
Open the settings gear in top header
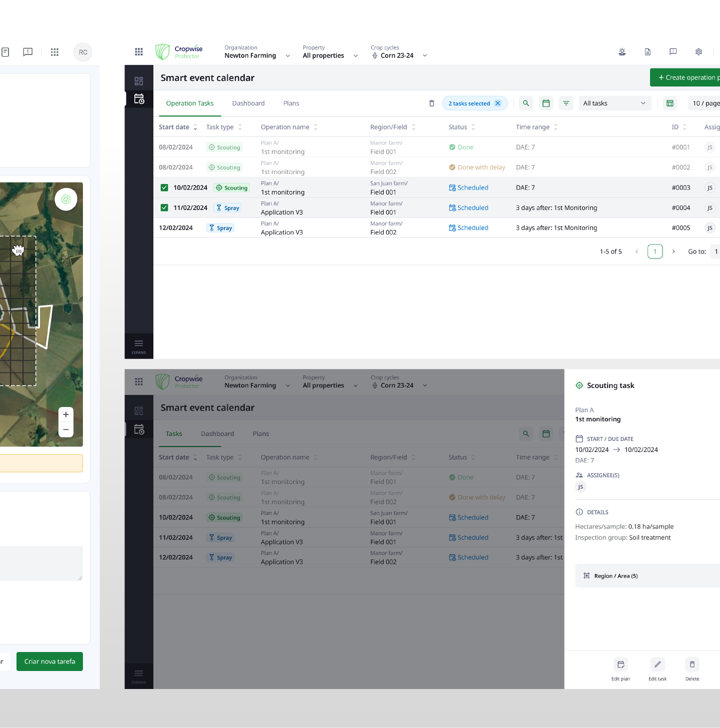pyautogui.click(x=699, y=52)
